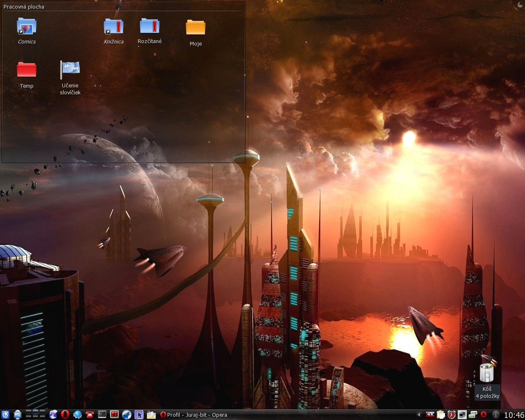Screen dimensions: 525x420
Task: Click the show desktop icon in the panel
Action: [x=17, y=415]
